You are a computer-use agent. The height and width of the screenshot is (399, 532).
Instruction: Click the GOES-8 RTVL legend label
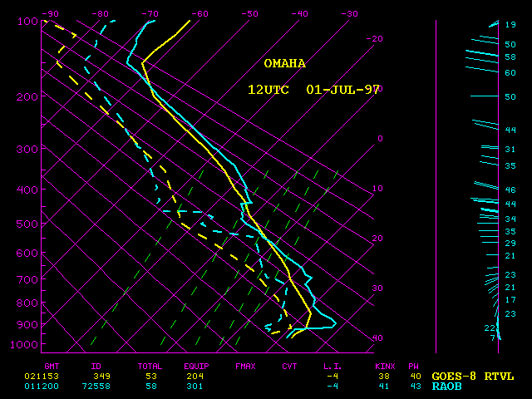pyautogui.click(x=473, y=377)
